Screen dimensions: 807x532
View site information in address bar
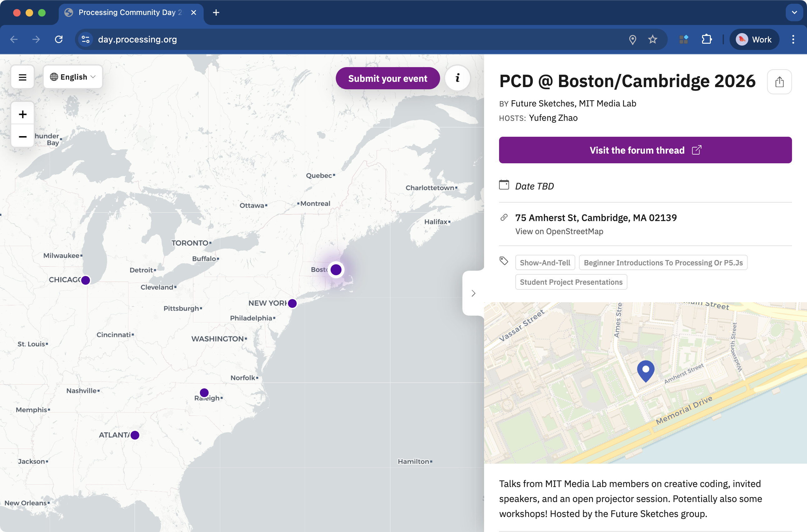pos(86,39)
